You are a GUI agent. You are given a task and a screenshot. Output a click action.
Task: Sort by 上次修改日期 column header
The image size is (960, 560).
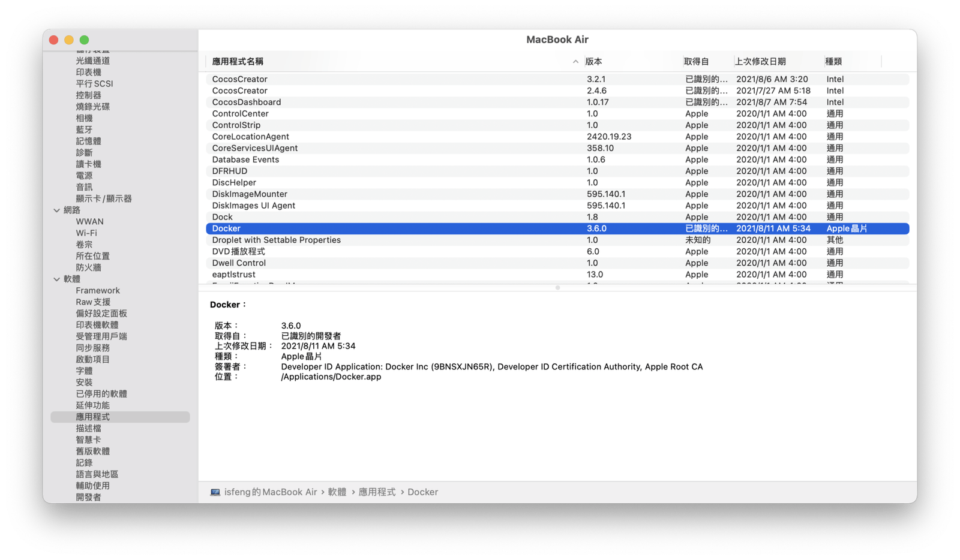(760, 62)
